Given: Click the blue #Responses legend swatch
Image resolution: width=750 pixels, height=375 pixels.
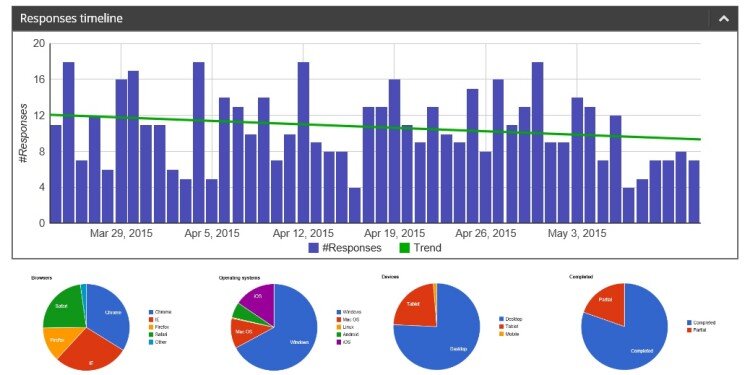Looking at the screenshot, I should (x=314, y=248).
